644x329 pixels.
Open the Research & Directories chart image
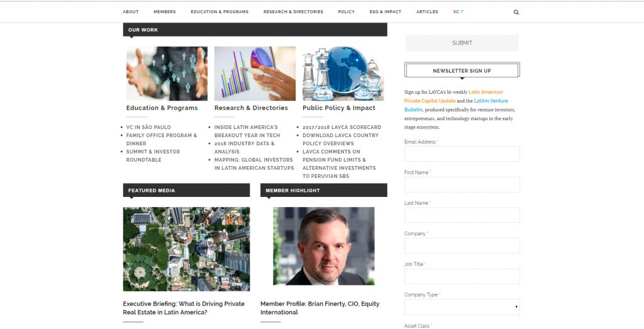coord(255,74)
